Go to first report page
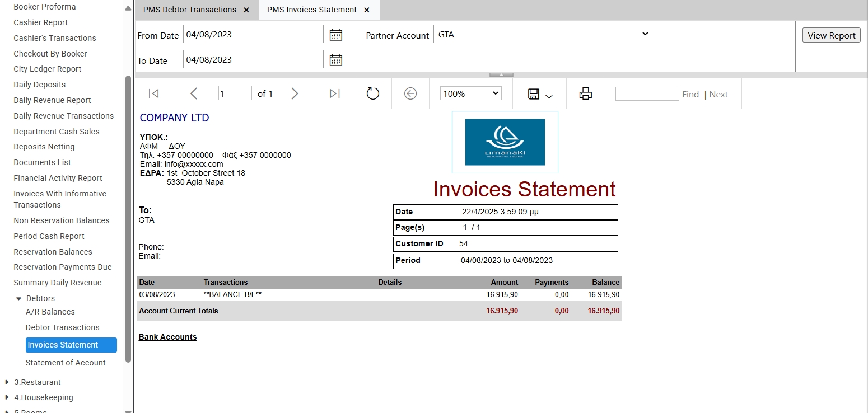The image size is (868, 413). tap(153, 93)
